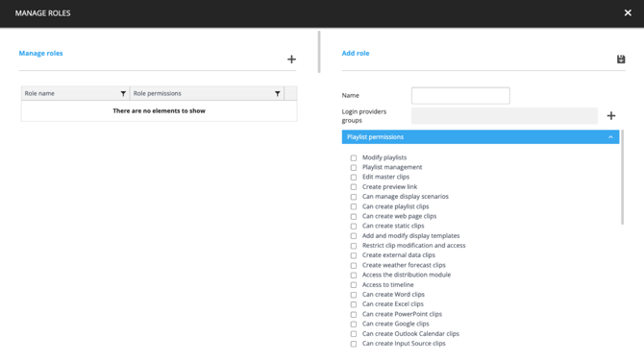This screenshot has height=361, width=644.
Task: Click the Role permissions column header
Action: pyautogui.click(x=207, y=93)
